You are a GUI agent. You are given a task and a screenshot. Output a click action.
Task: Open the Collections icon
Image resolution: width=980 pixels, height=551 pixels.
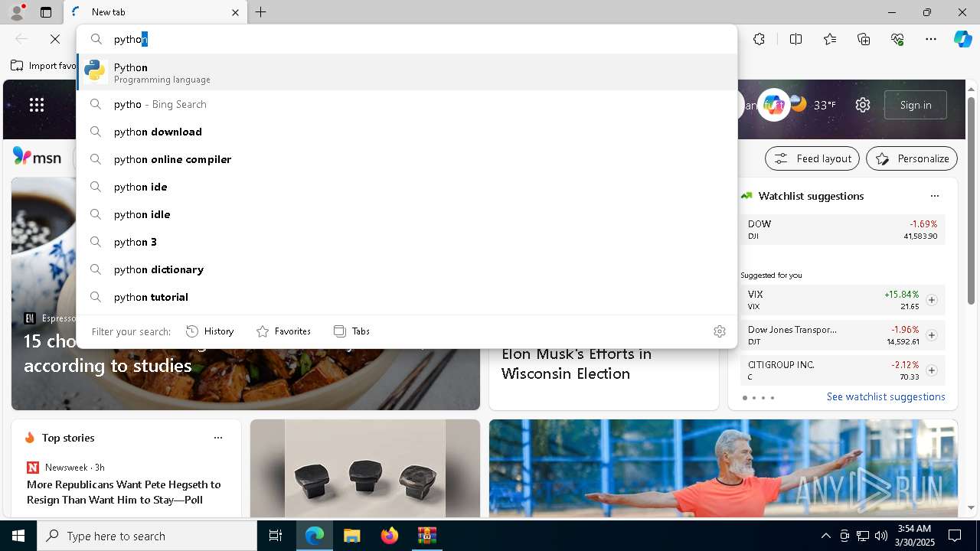pyautogui.click(x=864, y=39)
